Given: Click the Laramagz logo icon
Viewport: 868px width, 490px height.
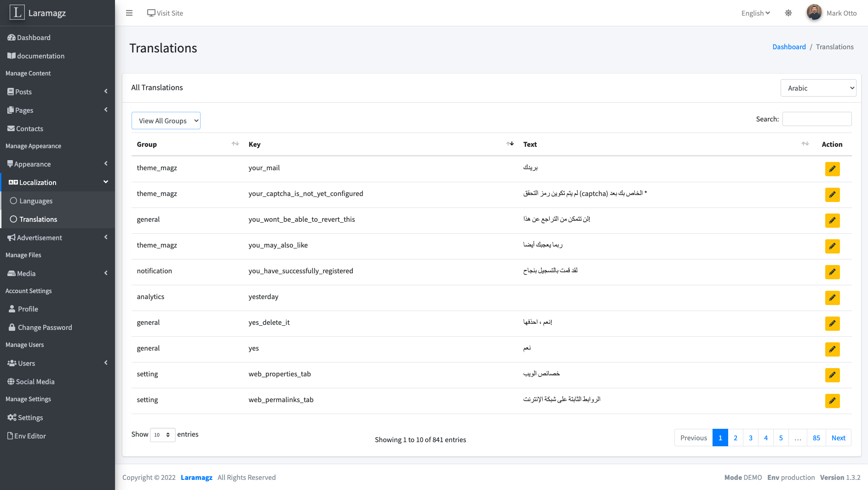Looking at the screenshot, I should [x=17, y=12].
